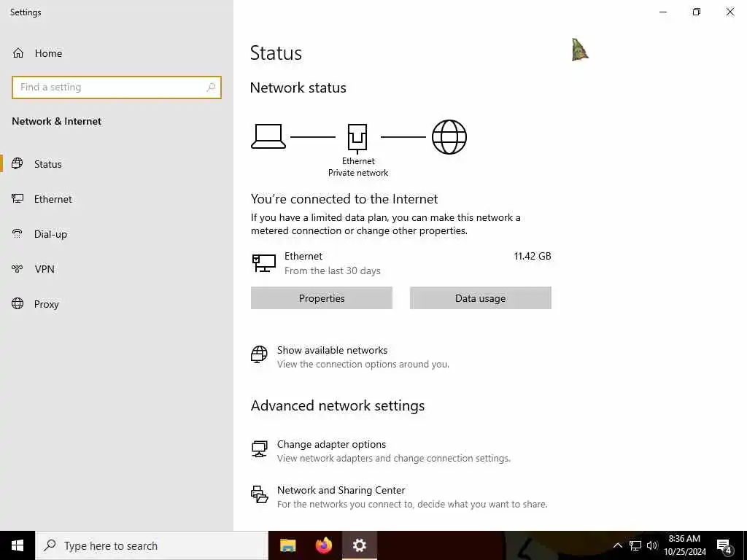747x560 pixels.
Task: Select the VPN icon in sidebar
Action: click(18, 269)
